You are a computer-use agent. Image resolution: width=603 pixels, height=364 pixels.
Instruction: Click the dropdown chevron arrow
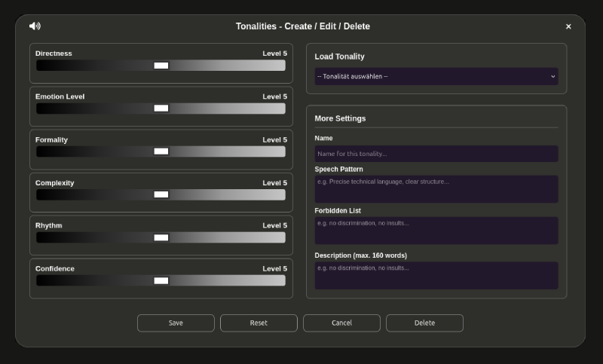552,76
